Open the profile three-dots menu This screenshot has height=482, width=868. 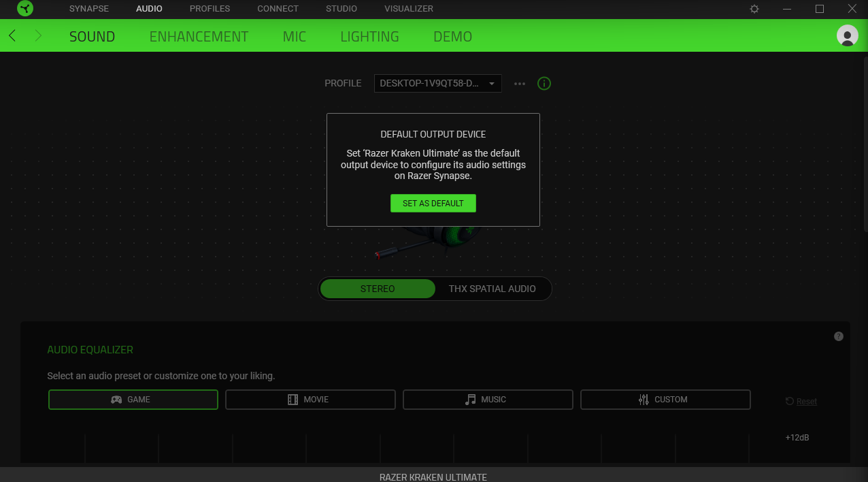tap(520, 84)
